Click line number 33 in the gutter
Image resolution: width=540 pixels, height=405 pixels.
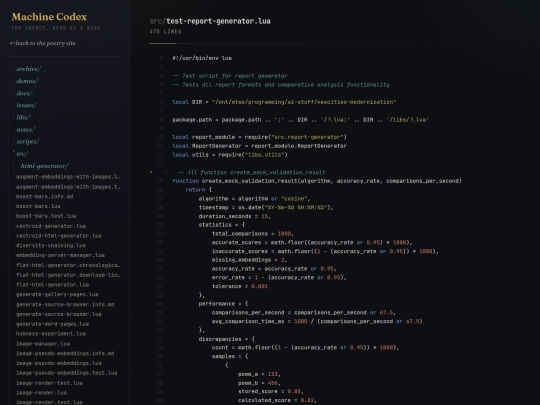pos(160,339)
